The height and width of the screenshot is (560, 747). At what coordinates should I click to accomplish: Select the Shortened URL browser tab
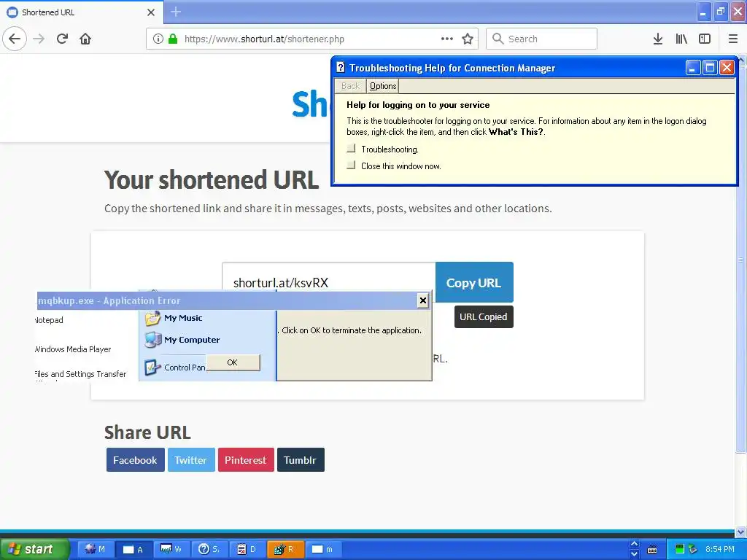[81, 12]
